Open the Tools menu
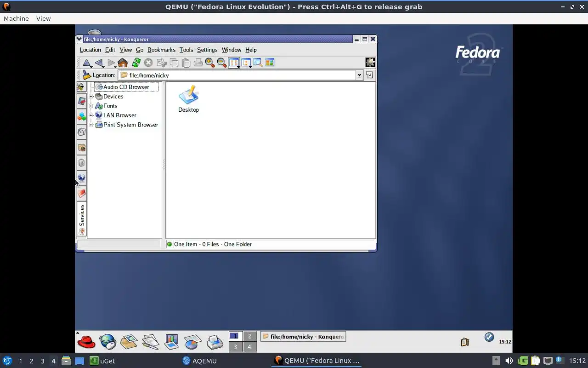 [186, 50]
